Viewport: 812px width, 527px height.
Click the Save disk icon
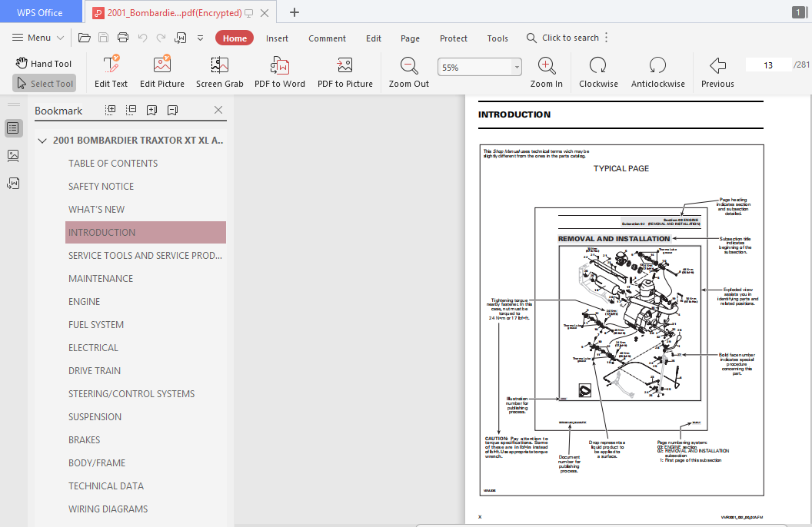pyautogui.click(x=103, y=37)
